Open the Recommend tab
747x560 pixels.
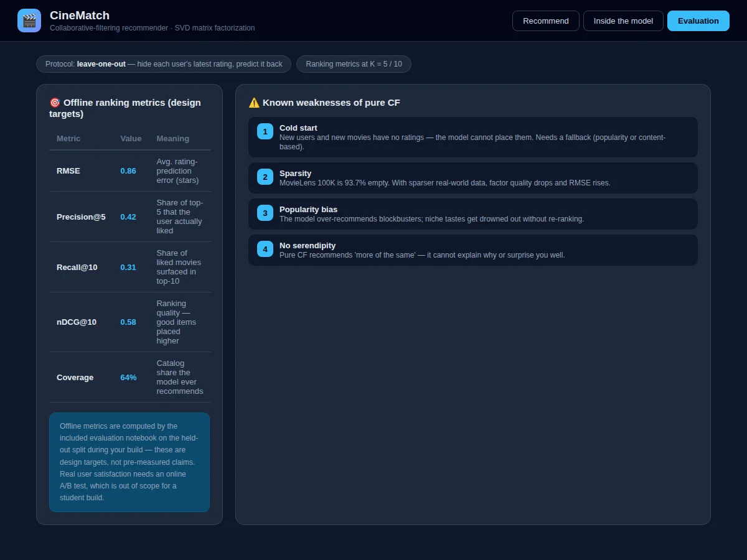pyautogui.click(x=546, y=21)
